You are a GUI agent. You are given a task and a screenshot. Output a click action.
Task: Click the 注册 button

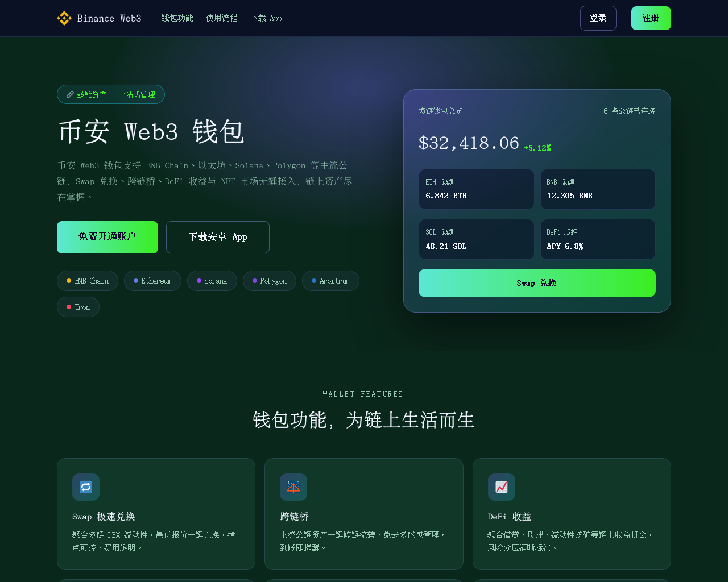[x=651, y=18]
